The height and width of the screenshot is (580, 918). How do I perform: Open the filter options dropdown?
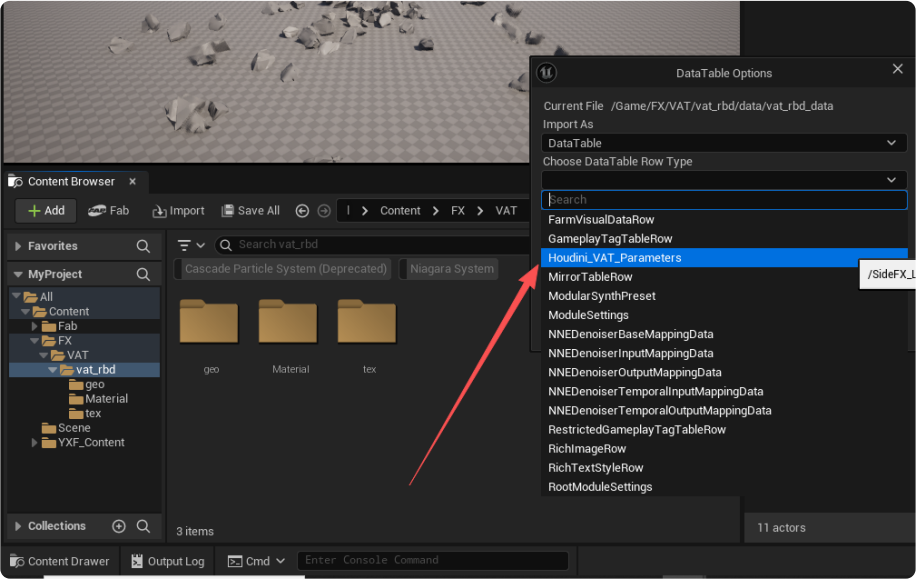tap(191, 245)
